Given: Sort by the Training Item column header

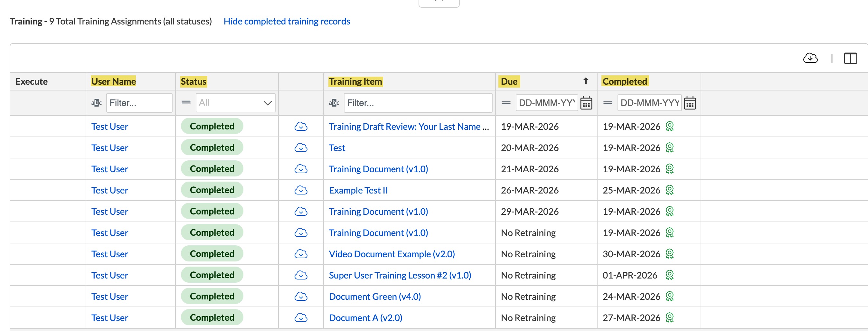Looking at the screenshot, I should click(x=355, y=81).
